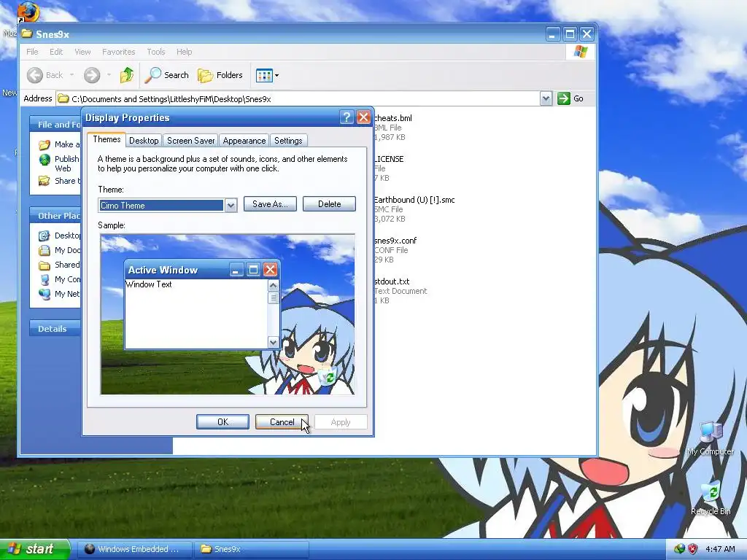Screen dimensions: 747x560
Task: Click Shared Documents folder icon
Action: [44, 265]
